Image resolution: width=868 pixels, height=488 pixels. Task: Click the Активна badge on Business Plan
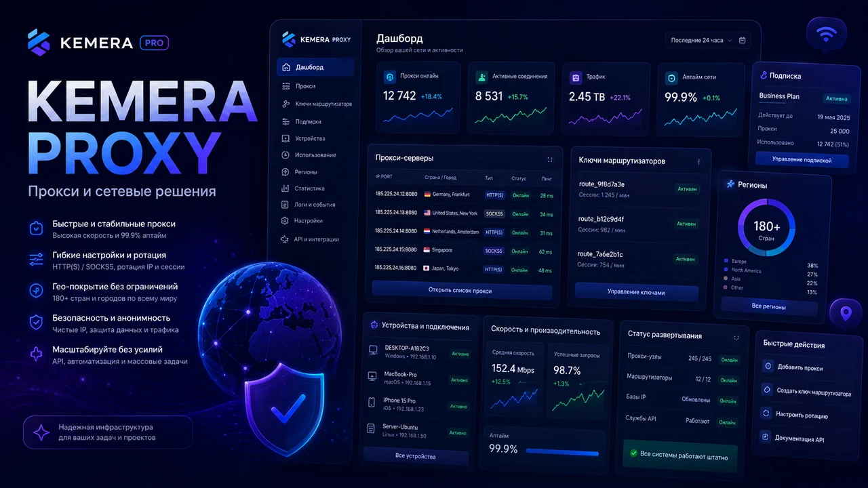point(836,99)
